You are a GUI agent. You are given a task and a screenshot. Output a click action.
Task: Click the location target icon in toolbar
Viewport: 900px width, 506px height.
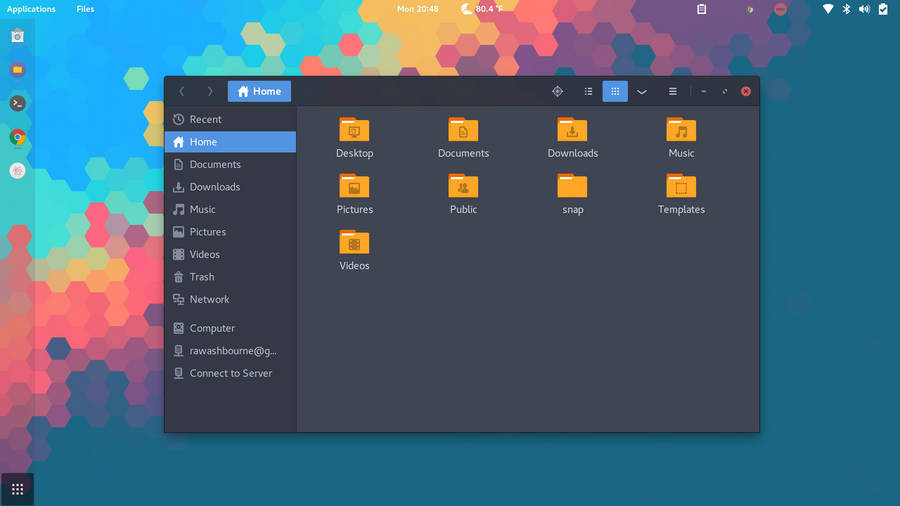pos(558,91)
